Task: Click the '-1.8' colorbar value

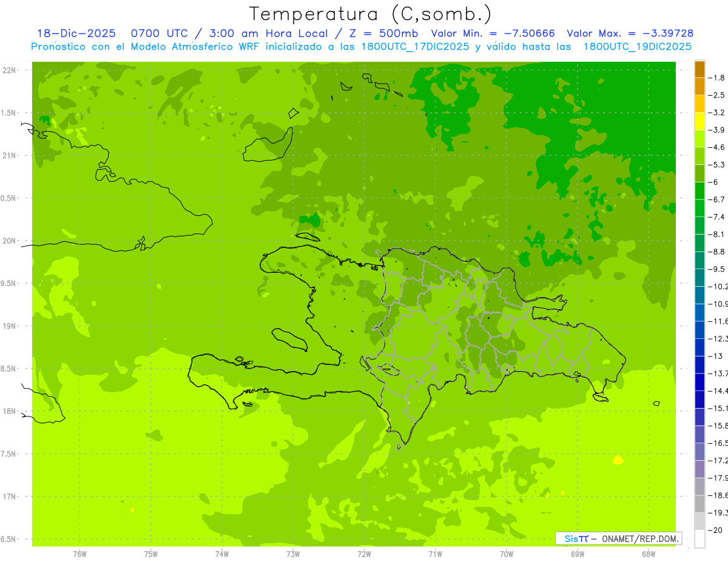Action: pyautogui.click(x=716, y=78)
